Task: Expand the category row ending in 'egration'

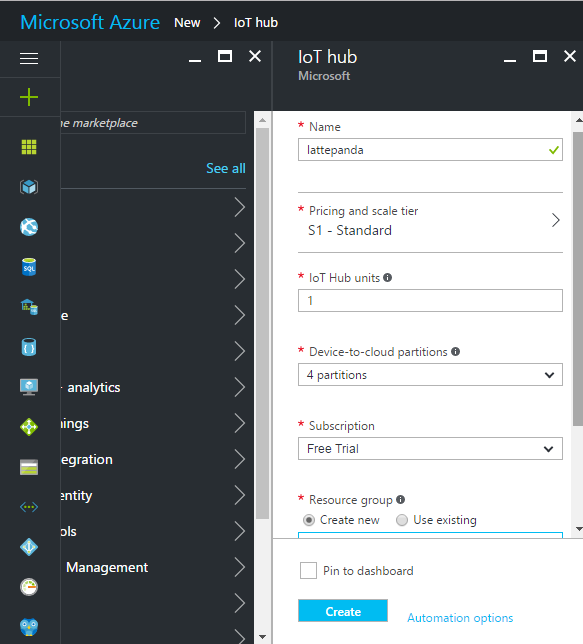Action: [x=153, y=459]
